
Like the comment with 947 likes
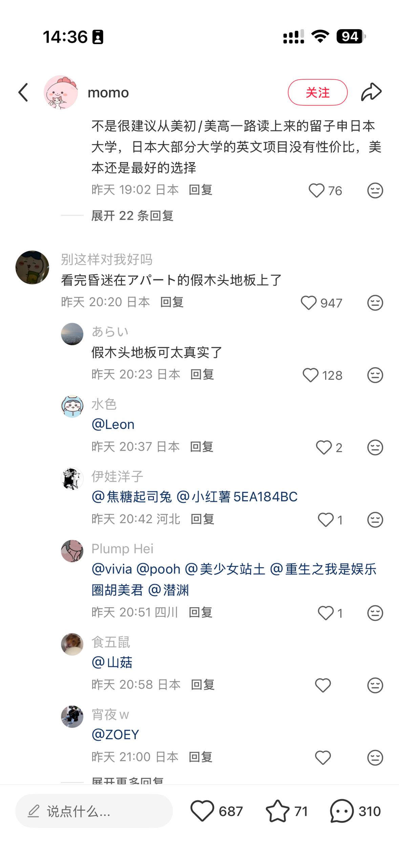click(x=309, y=303)
